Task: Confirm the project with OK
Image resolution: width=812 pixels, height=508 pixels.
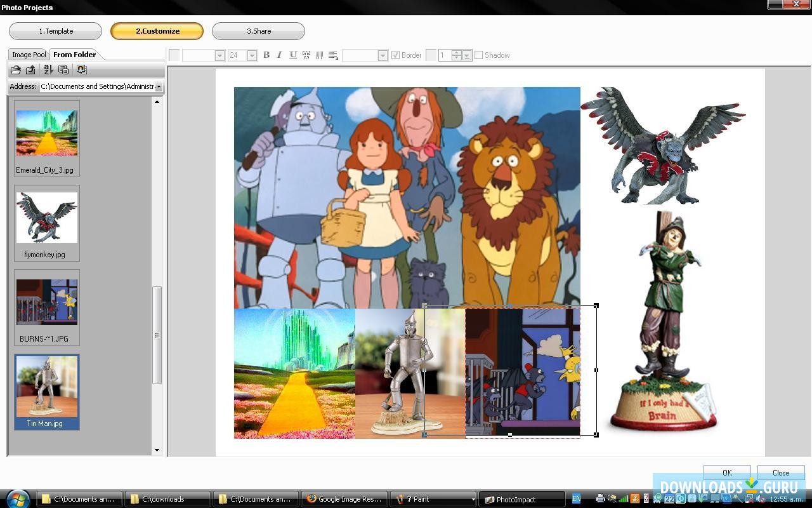Action: click(726, 472)
